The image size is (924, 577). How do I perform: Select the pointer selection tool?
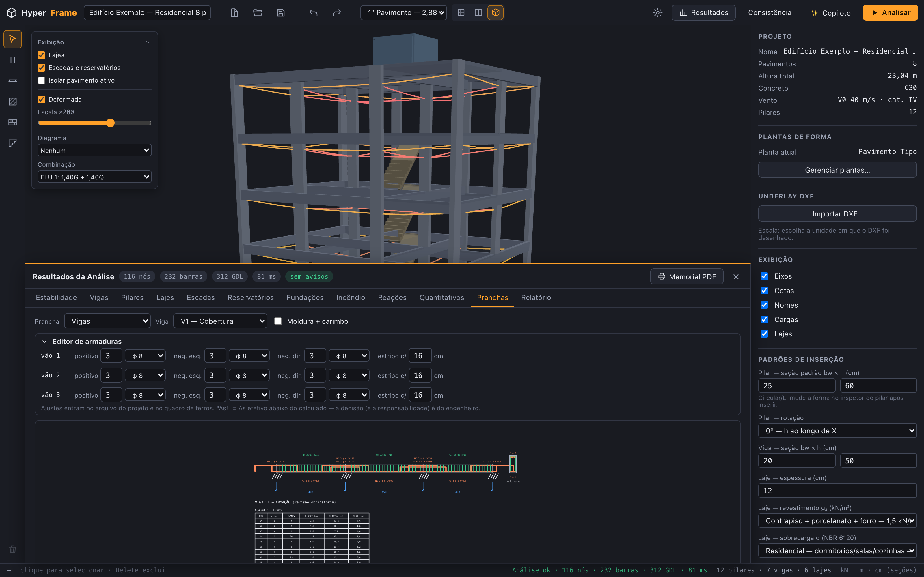pyautogui.click(x=12, y=39)
